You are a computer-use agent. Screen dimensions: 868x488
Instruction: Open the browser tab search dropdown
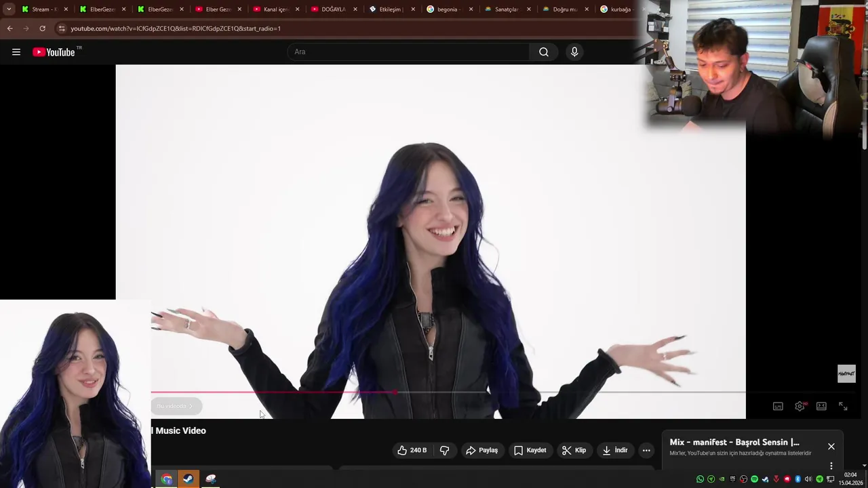point(9,9)
